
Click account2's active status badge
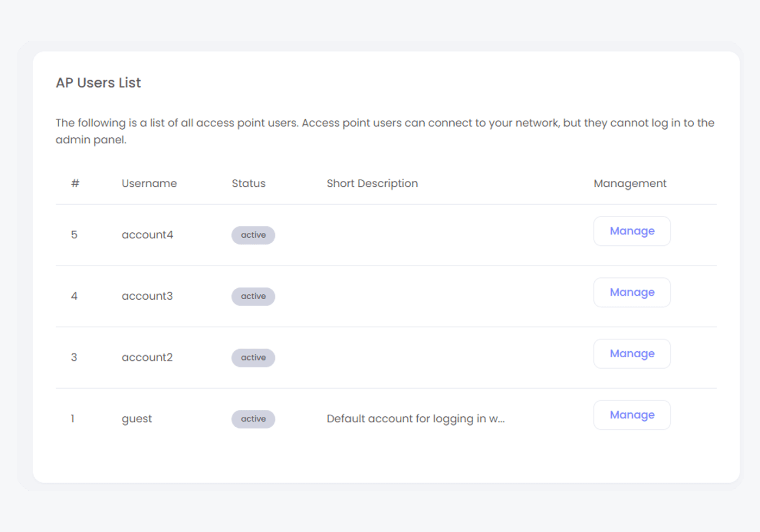pos(253,358)
